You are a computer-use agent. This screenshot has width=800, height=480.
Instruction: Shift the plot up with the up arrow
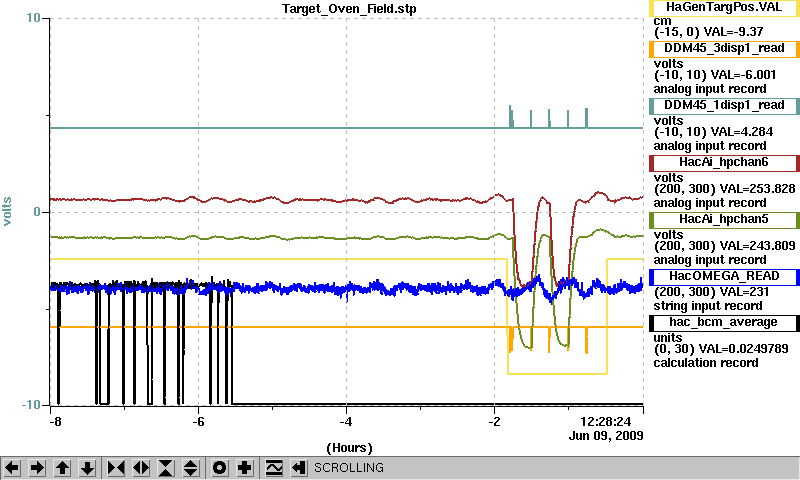62,468
